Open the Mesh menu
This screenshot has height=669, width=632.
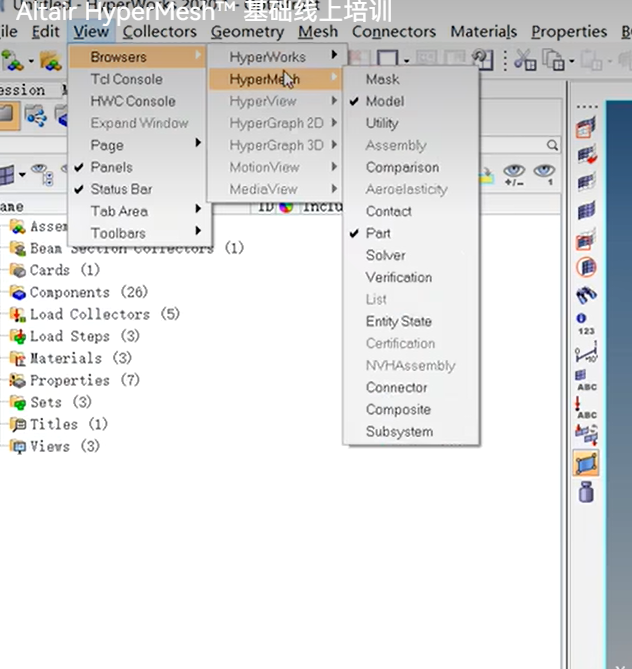tap(318, 32)
